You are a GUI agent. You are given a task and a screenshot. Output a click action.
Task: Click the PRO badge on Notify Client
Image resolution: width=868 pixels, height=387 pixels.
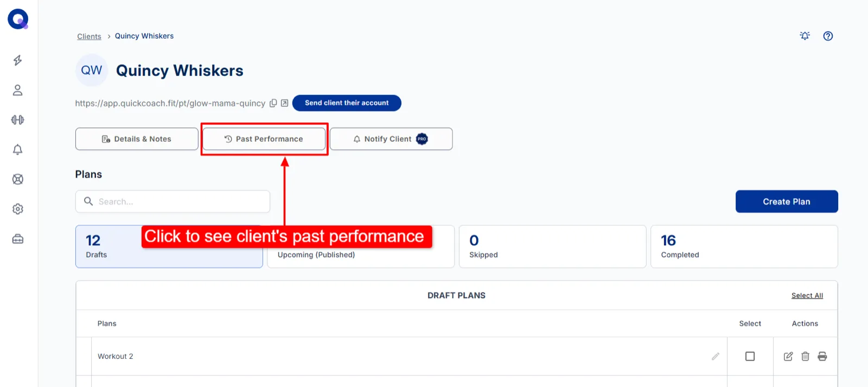[422, 139]
